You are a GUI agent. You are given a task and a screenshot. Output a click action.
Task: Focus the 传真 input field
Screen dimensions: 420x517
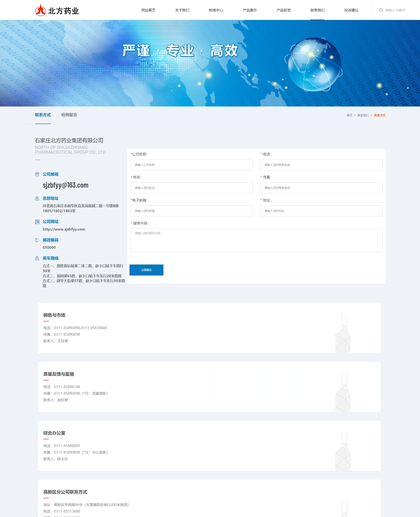point(321,188)
